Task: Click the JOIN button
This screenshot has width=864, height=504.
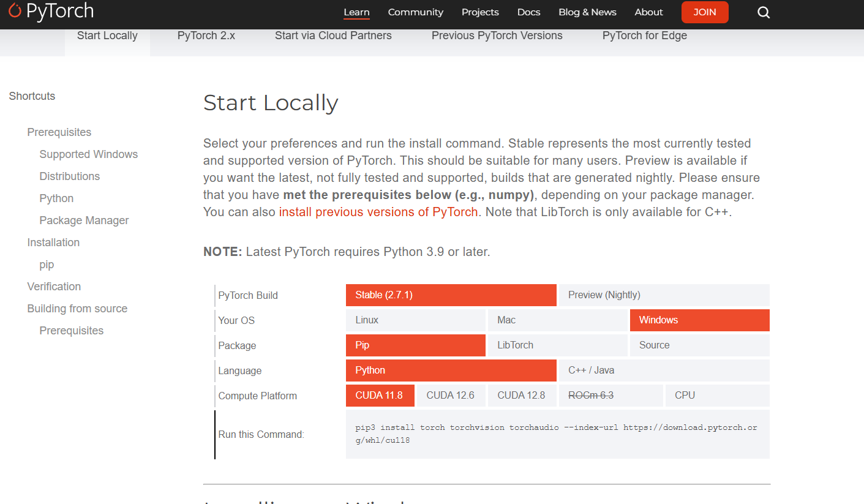Action: pyautogui.click(x=705, y=12)
